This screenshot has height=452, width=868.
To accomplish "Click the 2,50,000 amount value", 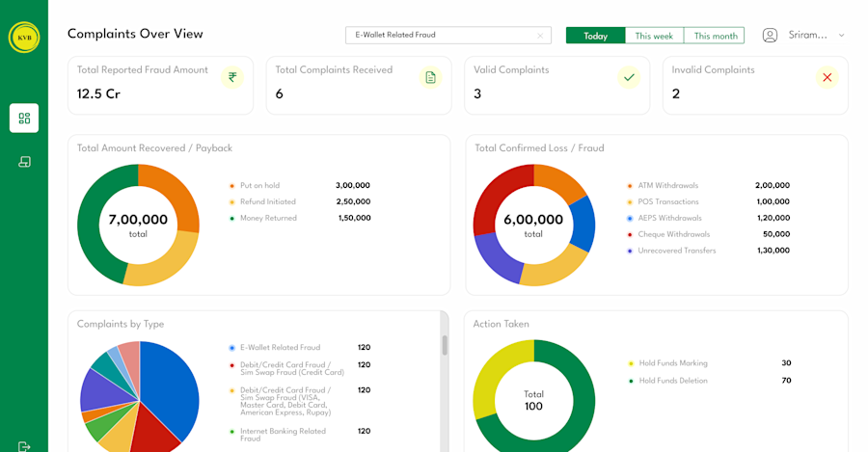I will tap(353, 201).
